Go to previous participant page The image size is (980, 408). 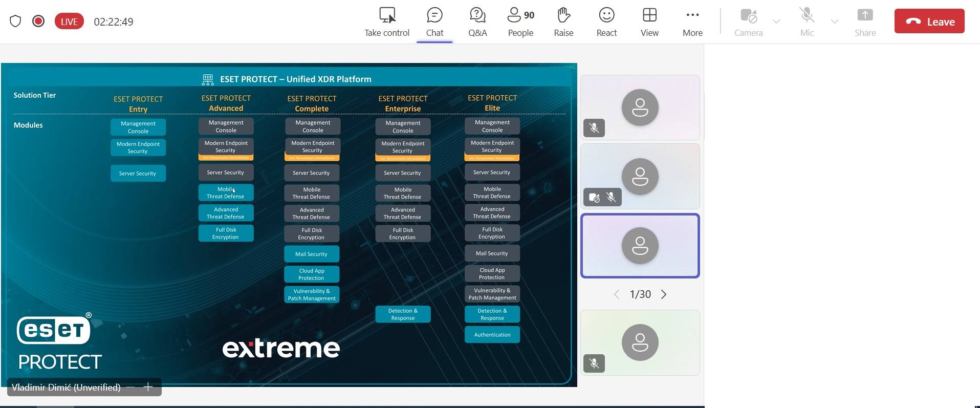tap(617, 294)
